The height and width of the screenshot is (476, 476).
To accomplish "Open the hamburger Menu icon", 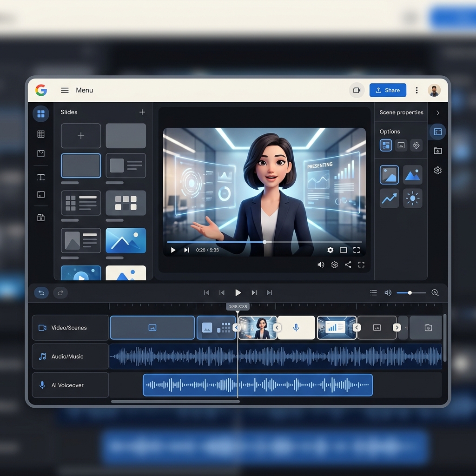I will [x=65, y=90].
